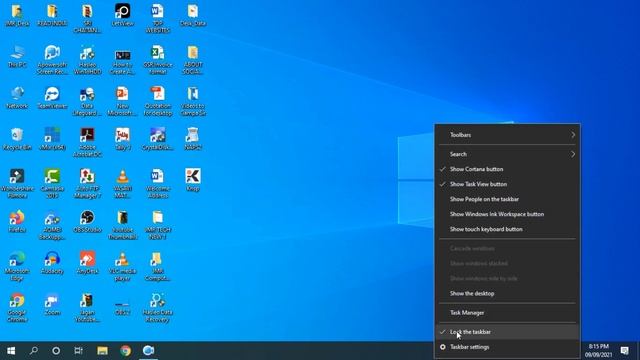This screenshot has height=360, width=640.
Task: Select the TOP WEBSITES Word document
Action: click(x=158, y=18)
